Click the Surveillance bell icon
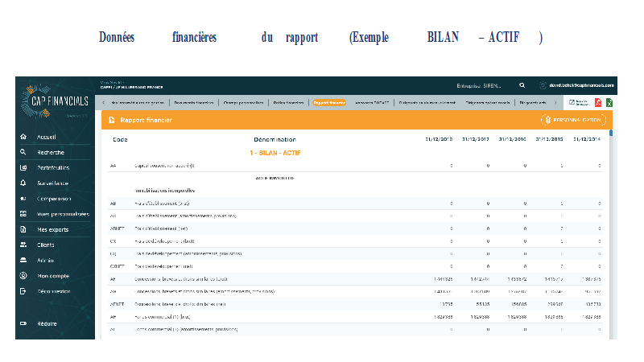The image size is (644, 362). tap(23, 183)
